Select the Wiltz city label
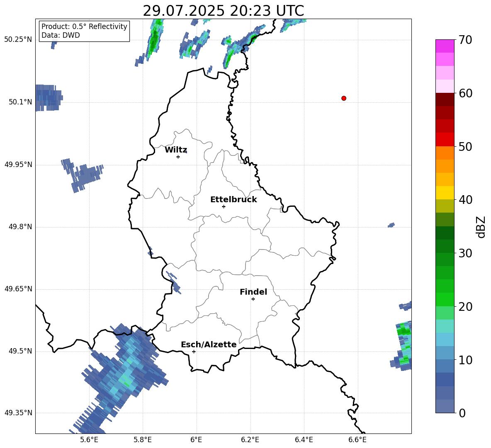This screenshot has height=448, width=491. [176, 150]
